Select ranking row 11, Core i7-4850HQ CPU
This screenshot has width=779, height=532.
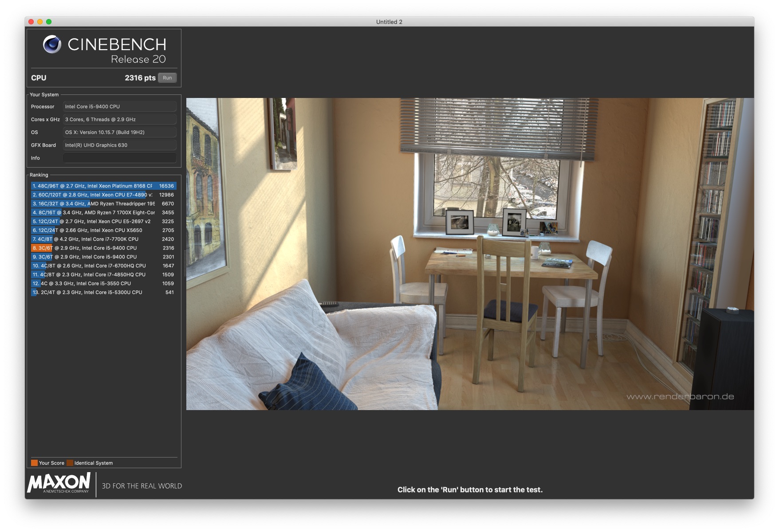coord(104,274)
